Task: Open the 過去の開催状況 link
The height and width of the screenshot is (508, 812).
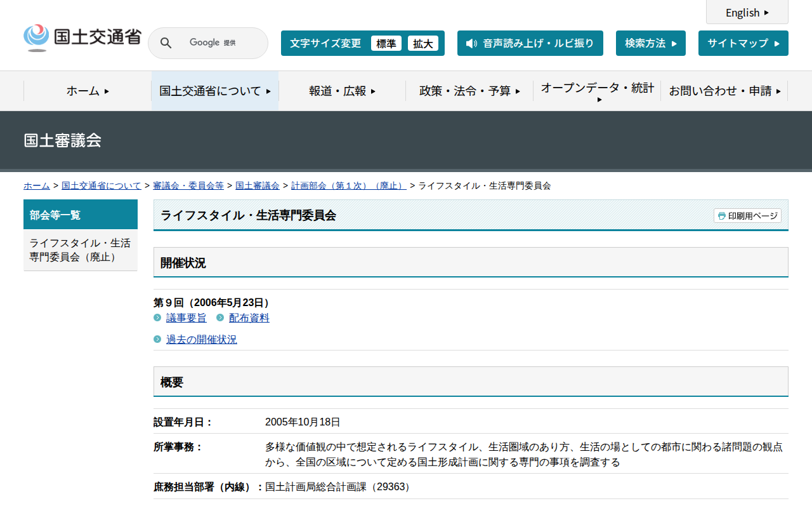Action: tap(202, 339)
